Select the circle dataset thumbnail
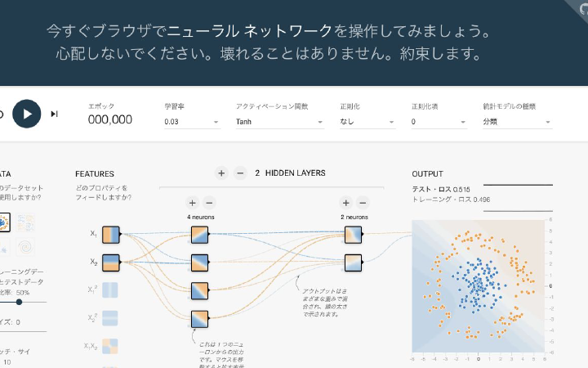 pos(4,222)
